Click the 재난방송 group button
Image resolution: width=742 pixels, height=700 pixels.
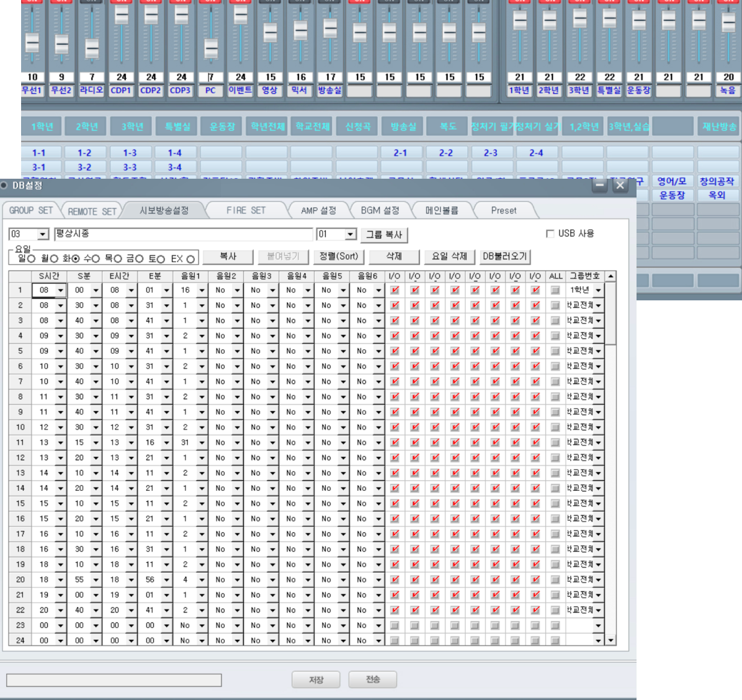(719, 127)
